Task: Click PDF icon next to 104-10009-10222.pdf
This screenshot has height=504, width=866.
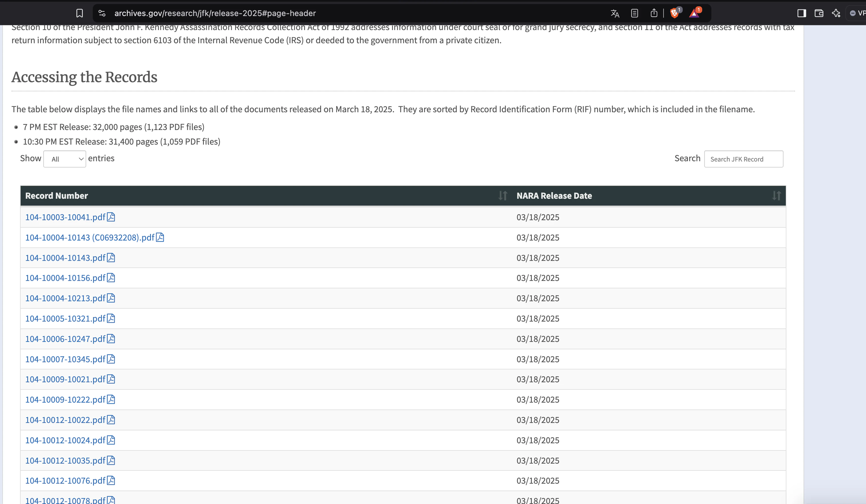Action: pos(111,399)
